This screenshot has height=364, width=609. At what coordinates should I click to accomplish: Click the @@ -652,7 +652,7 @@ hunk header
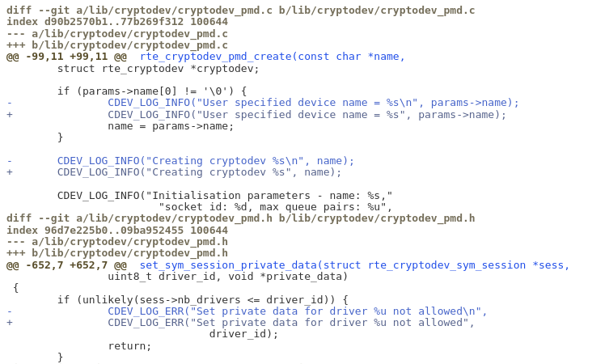pyautogui.click(x=66, y=265)
